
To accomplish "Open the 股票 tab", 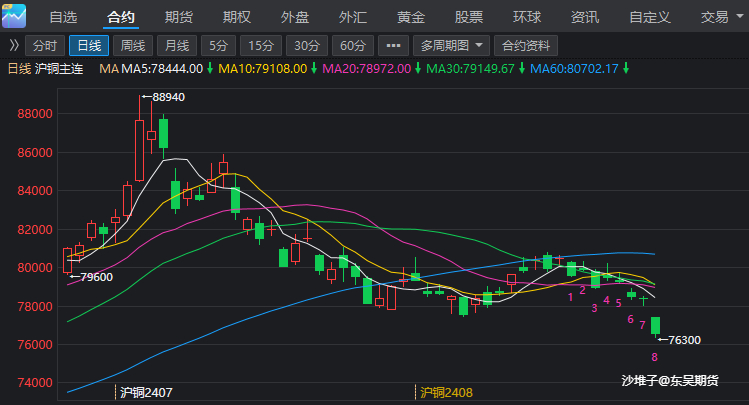I will [x=469, y=17].
